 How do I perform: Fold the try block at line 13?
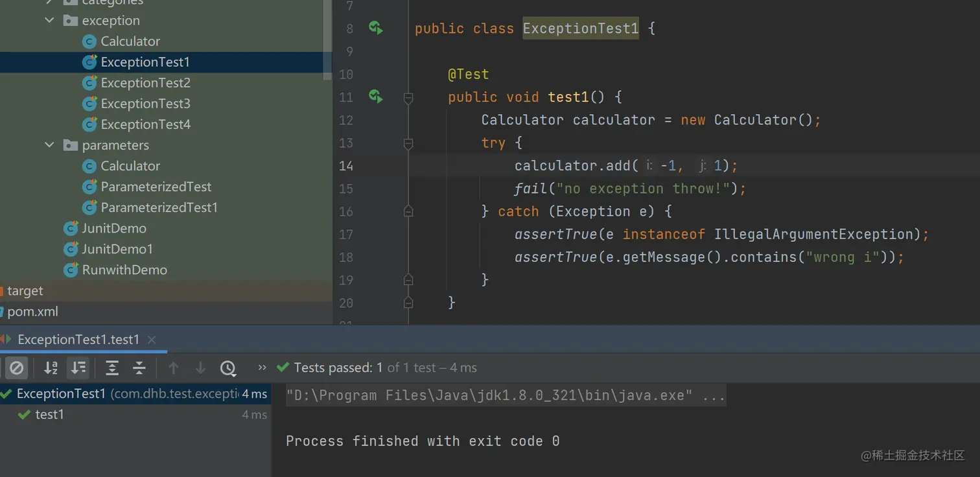coord(408,143)
